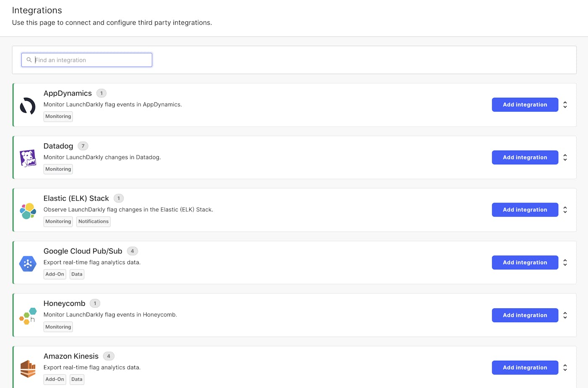Viewport: 588px width, 388px height.
Task: Expand the AppDynamics integration row
Action: coord(565,105)
